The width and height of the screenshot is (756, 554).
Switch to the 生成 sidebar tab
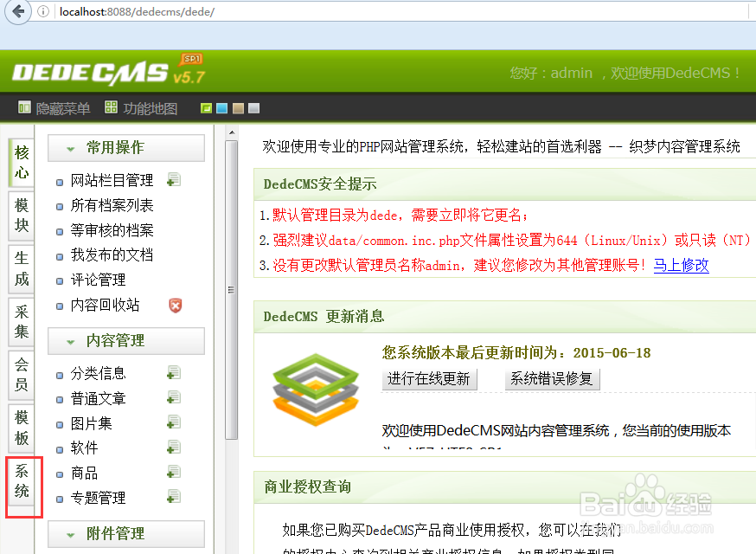point(22,269)
